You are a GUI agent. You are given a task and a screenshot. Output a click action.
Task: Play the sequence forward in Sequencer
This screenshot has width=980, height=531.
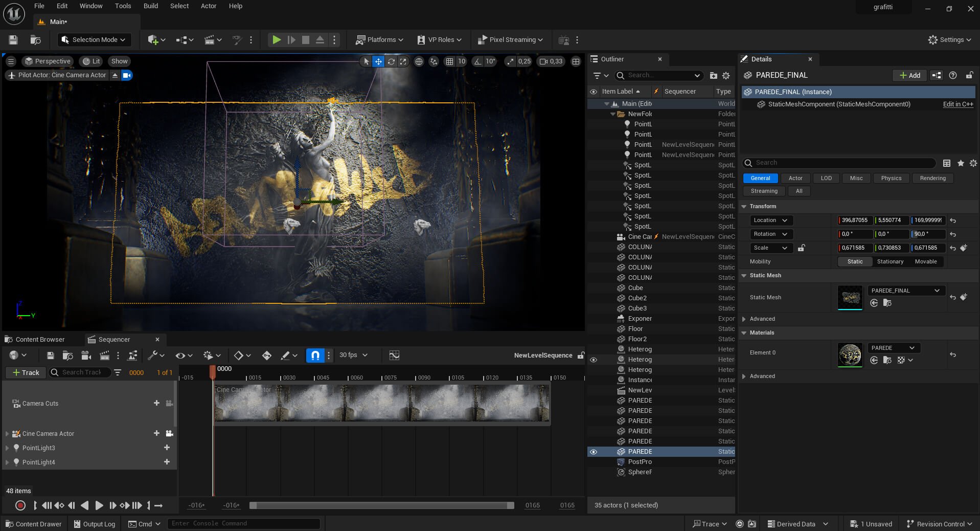click(x=99, y=505)
